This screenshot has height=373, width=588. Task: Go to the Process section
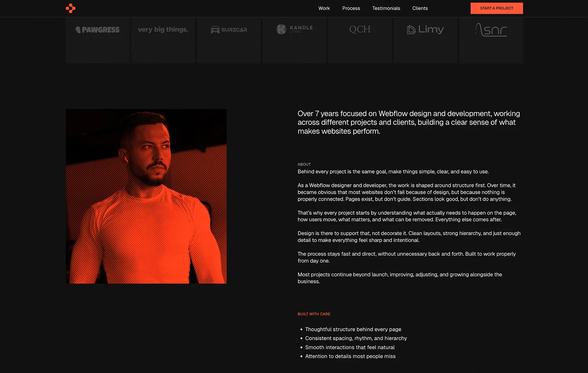point(351,8)
